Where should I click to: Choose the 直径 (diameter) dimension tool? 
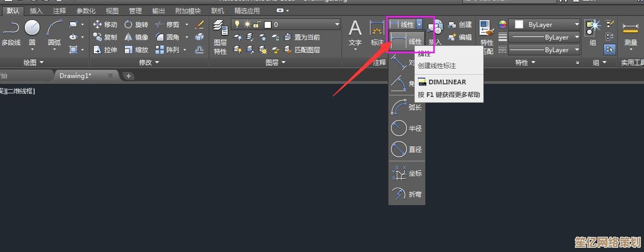point(406,149)
